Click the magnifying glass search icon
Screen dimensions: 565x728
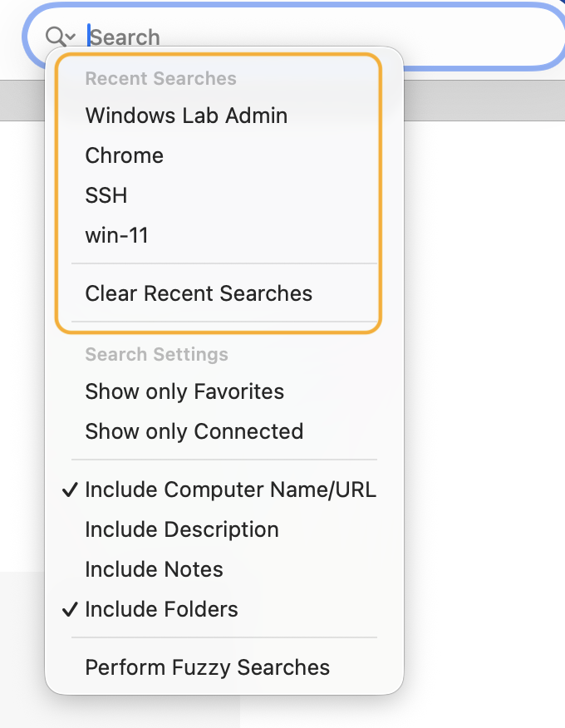point(56,37)
